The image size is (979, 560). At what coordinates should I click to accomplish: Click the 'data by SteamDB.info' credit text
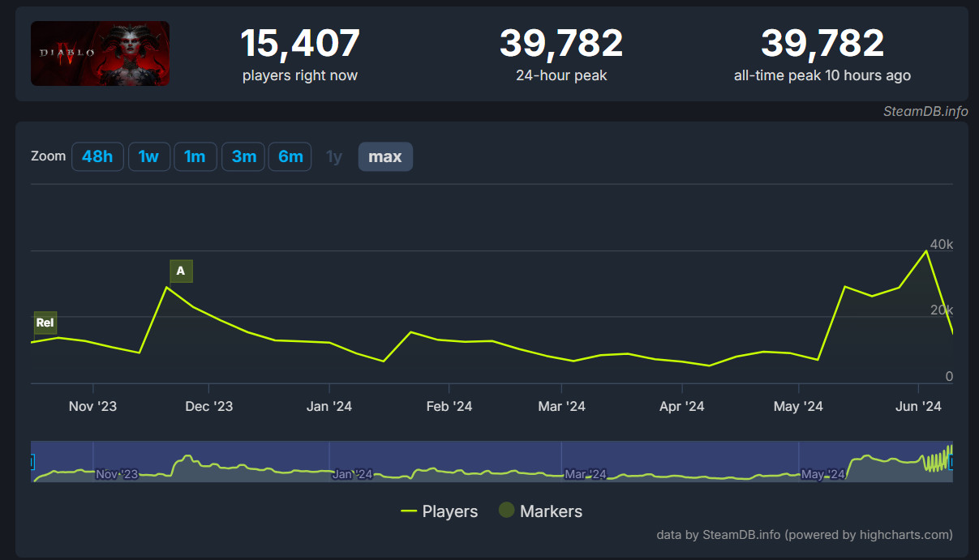click(805, 535)
